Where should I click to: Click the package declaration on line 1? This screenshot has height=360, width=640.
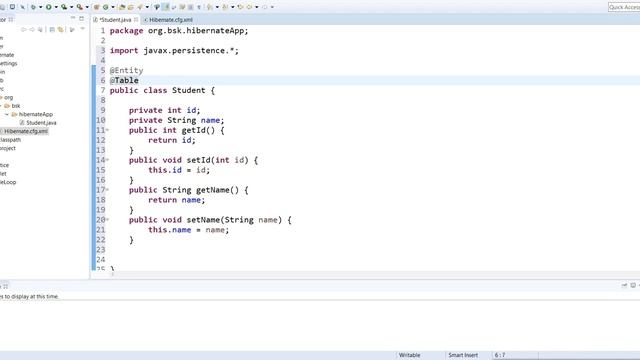coord(179,31)
